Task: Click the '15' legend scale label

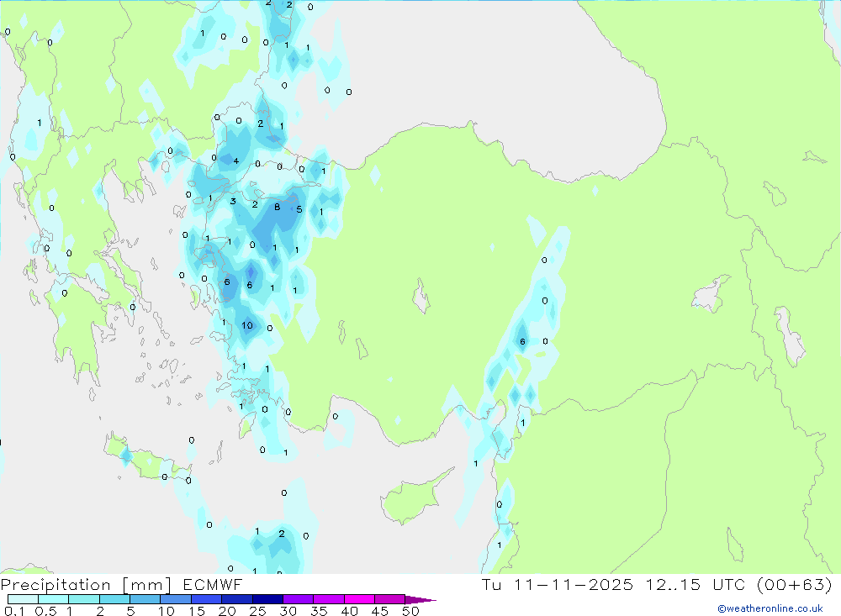Action: [196, 611]
